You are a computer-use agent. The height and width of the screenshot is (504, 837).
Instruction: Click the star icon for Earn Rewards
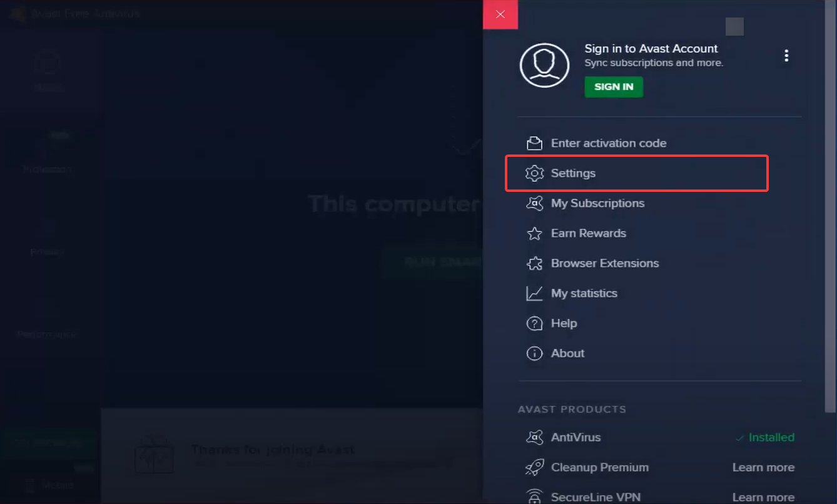pyautogui.click(x=534, y=233)
